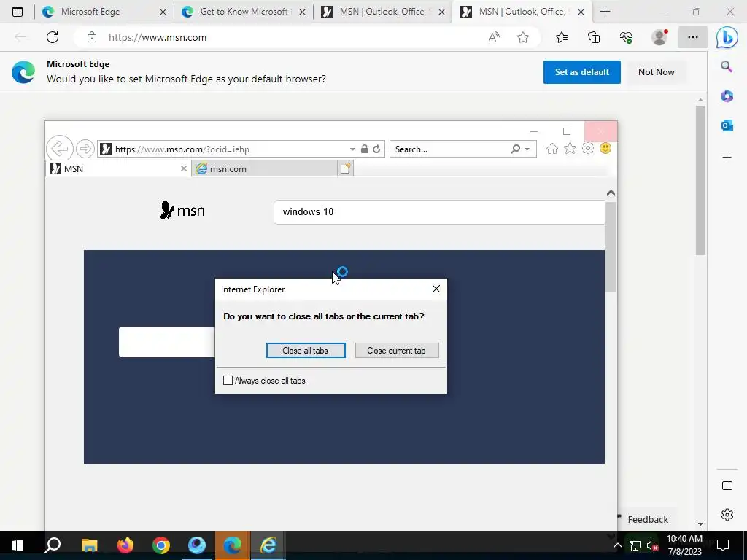Check Always close all tabs

tap(228, 381)
